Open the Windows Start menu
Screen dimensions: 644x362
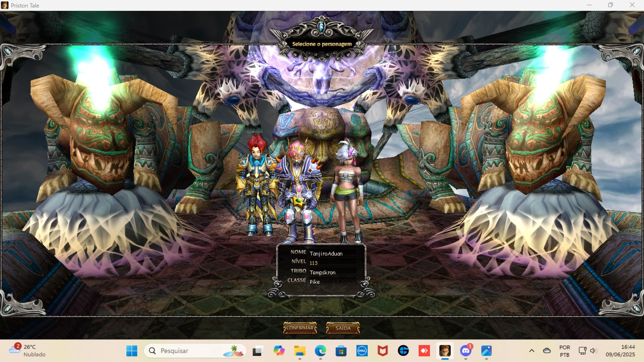(132, 351)
